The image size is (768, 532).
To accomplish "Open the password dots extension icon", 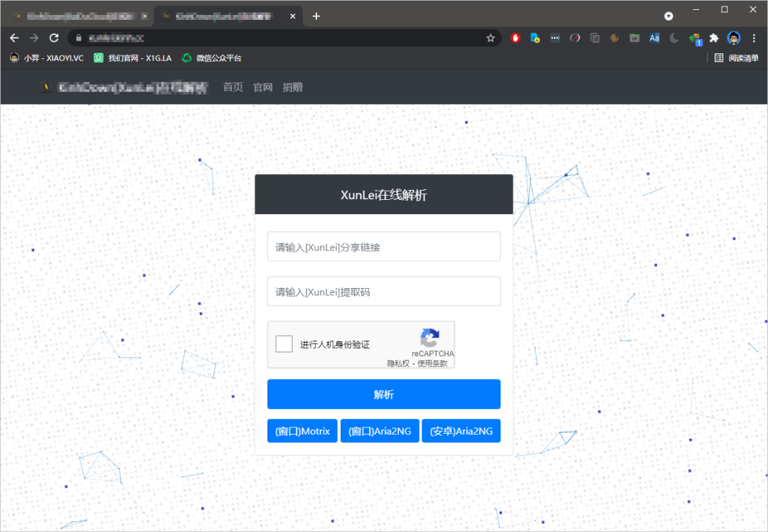I will tap(555, 38).
